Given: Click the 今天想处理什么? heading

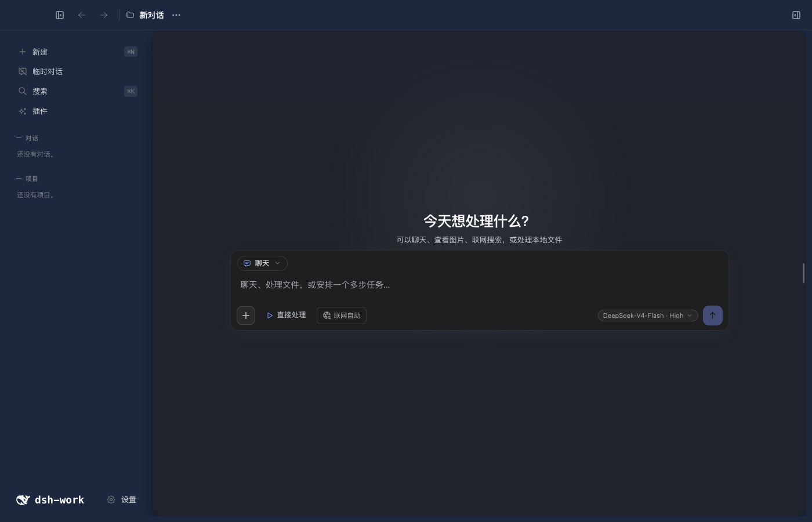Looking at the screenshot, I should [476, 221].
